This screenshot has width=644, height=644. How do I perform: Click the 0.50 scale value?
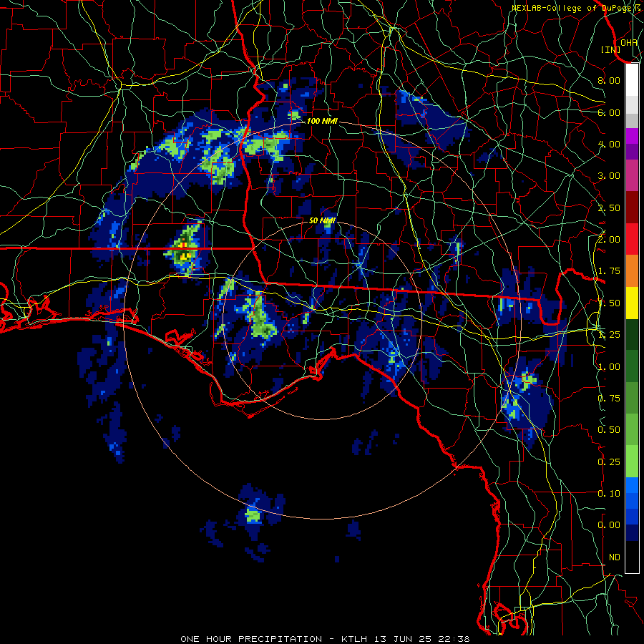pyautogui.click(x=609, y=430)
